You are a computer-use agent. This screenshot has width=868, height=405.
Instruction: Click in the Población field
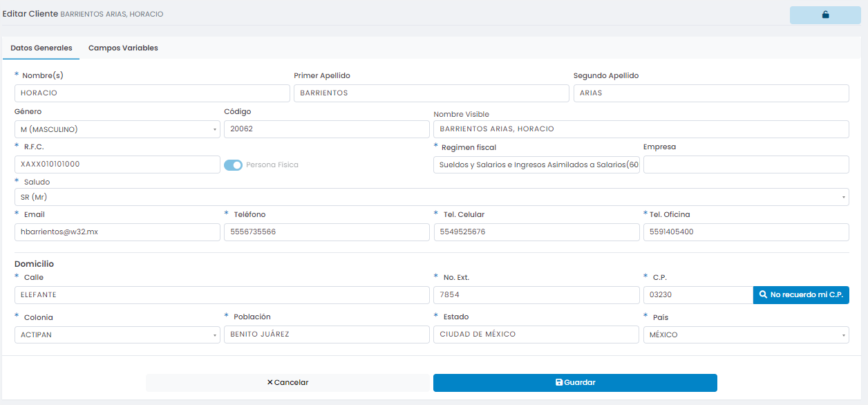pyautogui.click(x=327, y=335)
